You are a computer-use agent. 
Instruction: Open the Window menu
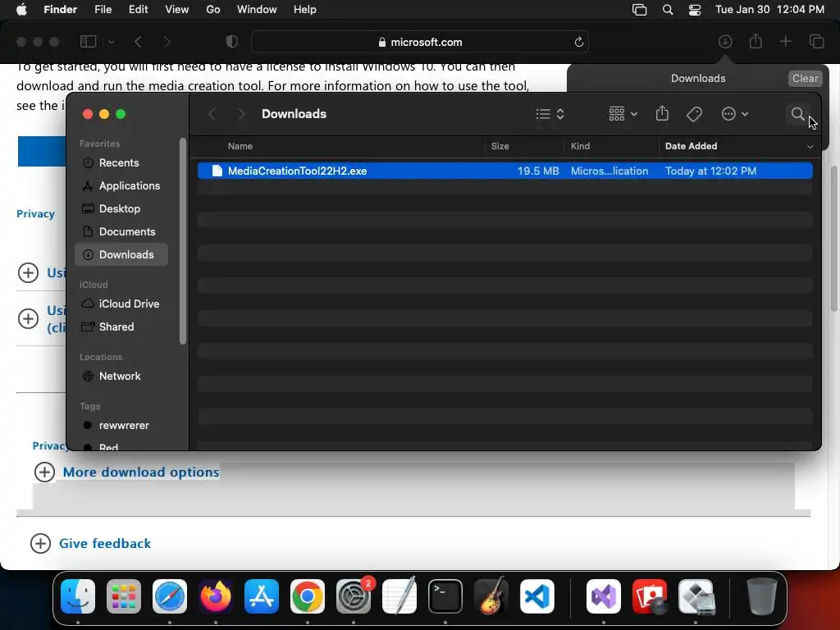257,10
